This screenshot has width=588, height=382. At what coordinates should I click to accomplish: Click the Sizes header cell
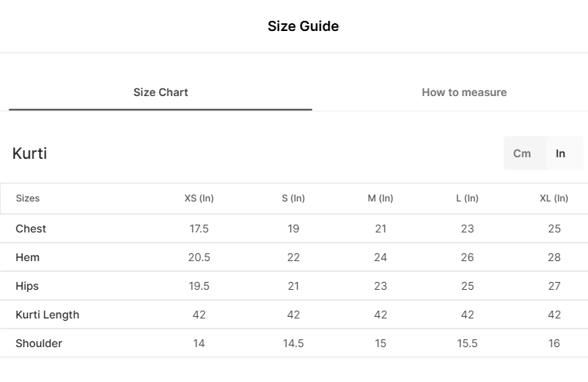coord(28,198)
